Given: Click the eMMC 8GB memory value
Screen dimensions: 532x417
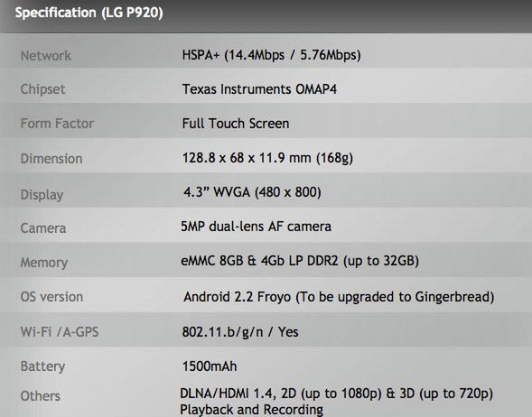Looking at the screenshot, I should pyautogui.click(x=300, y=261).
